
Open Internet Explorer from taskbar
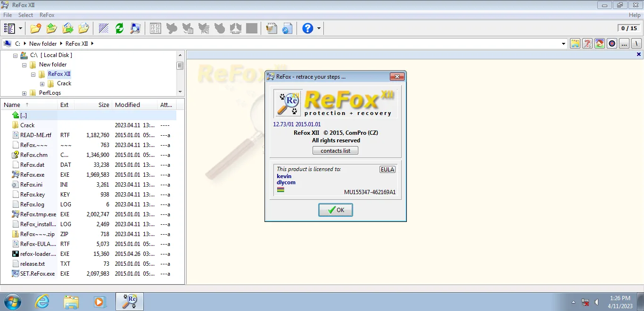pyautogui.click(x=42, y=302)
